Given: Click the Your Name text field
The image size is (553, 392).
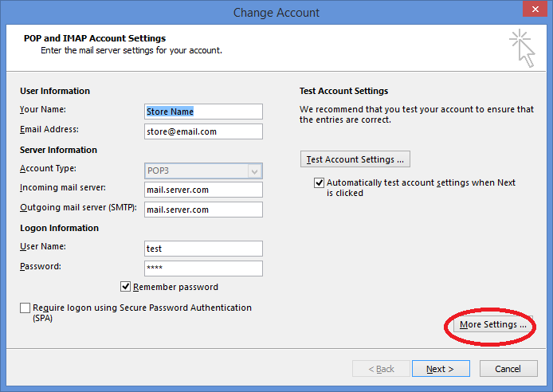Looking at the screenshot, I should (x=203, y=112).
